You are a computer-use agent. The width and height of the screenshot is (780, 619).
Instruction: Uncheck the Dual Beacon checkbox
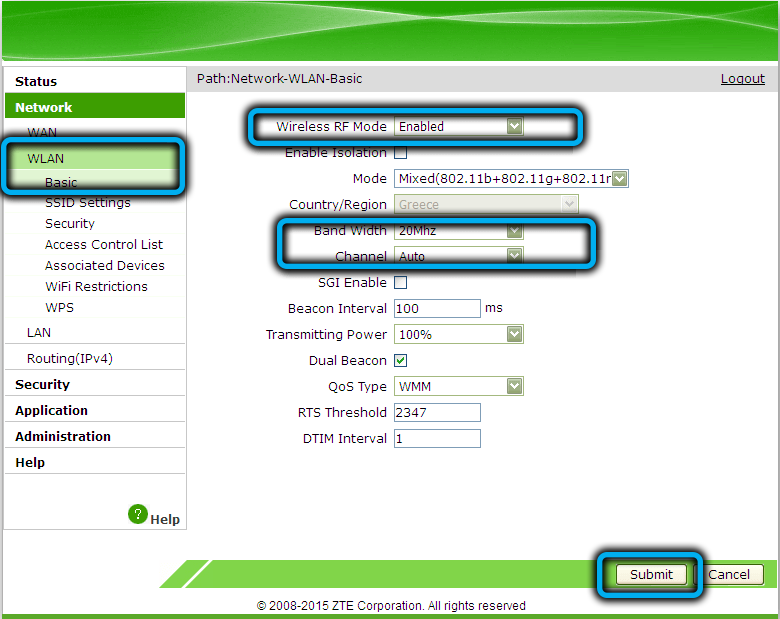[400, 360]
